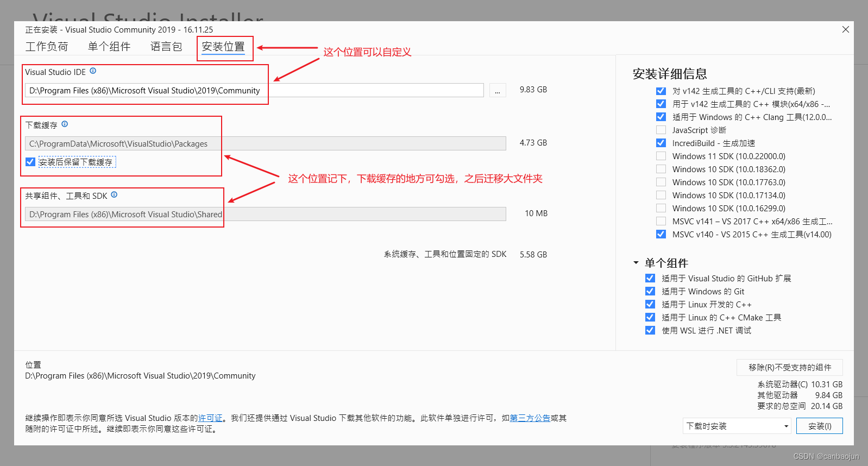Click the 9.83 GB size value
Viewport: 868px width, 466px height.
pyautogui.click(x=533, y=89)
